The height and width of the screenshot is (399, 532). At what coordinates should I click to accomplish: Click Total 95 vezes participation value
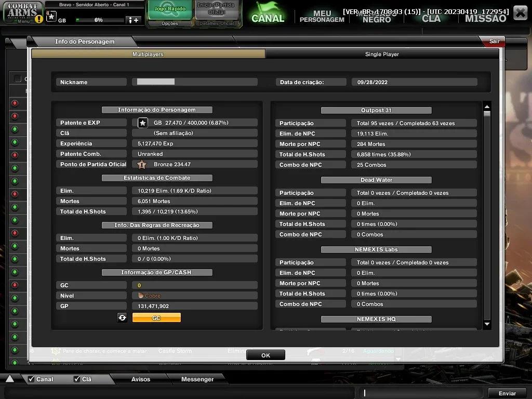[x=405, y=124]
